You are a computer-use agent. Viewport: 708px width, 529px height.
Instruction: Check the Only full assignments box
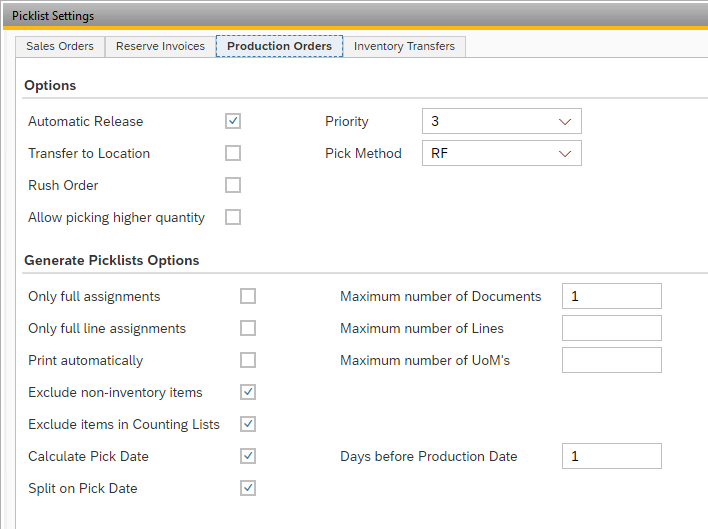pos(248,296)
